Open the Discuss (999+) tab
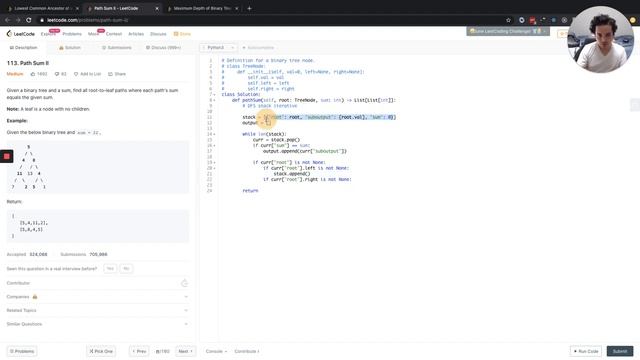The width and height of the screenshot is (640, 360). [163, 48]
